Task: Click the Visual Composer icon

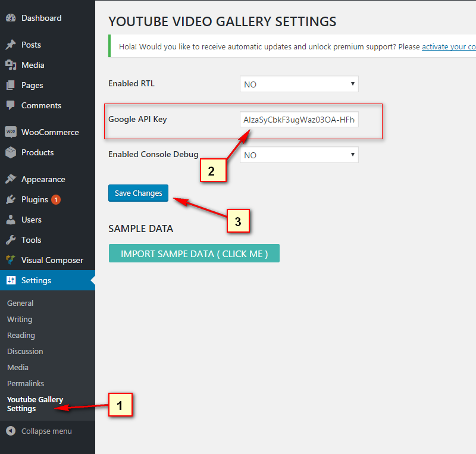Action: (11, 261)
